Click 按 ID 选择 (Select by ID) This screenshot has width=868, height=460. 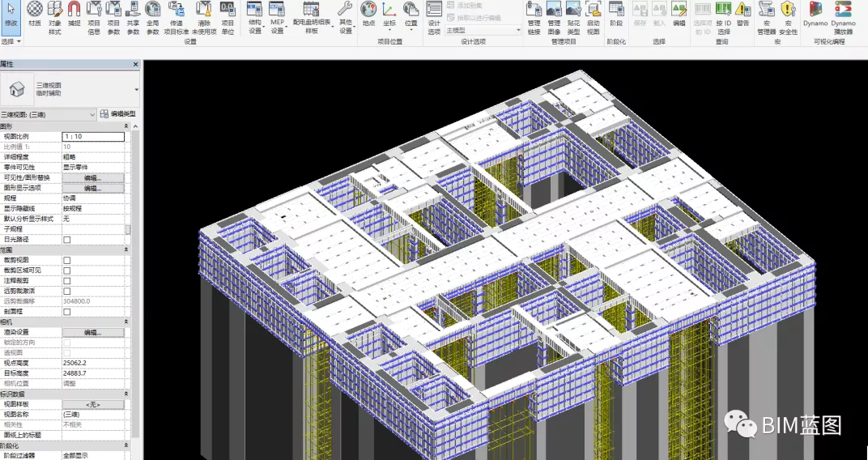pyautogui.click(x=723, y=18)
